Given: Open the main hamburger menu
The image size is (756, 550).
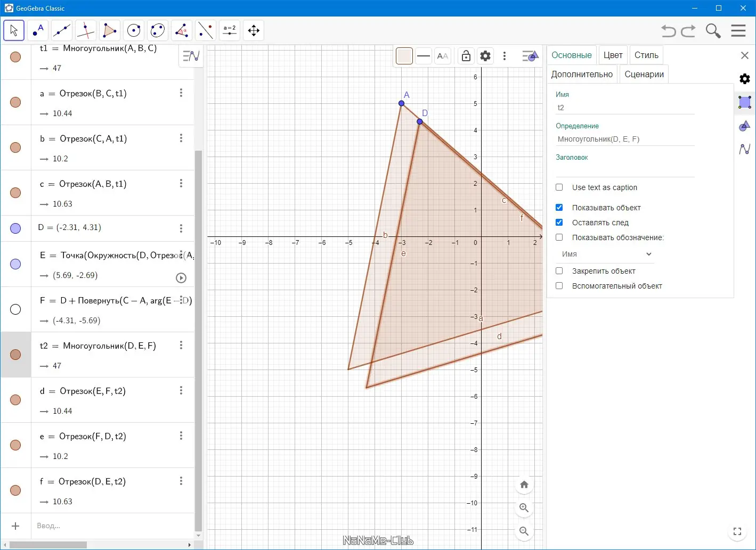Looking at the screenshot, I should (738, 31).
